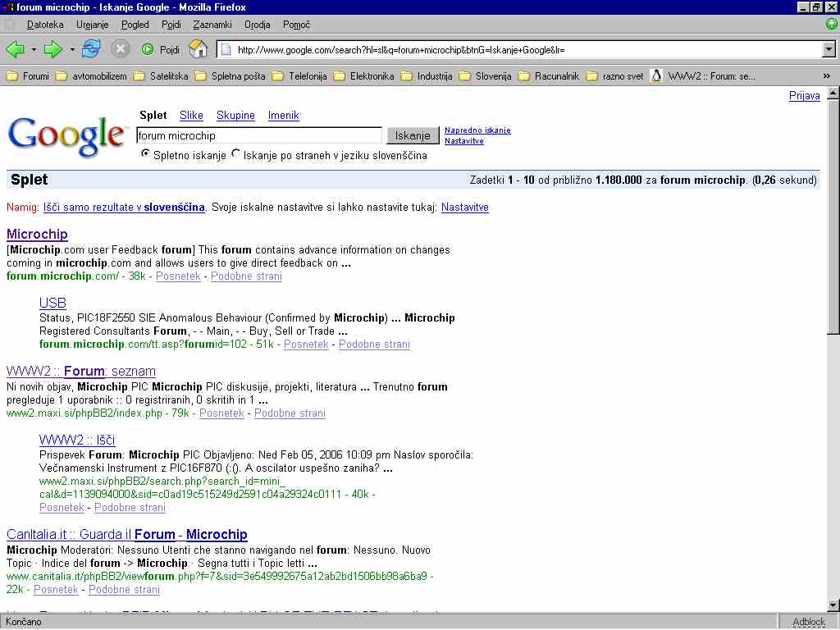The width and height of the screenshot is (840, 630).
Task: Open the Spletna pošta bookmark folder
Action: (230, 76)
